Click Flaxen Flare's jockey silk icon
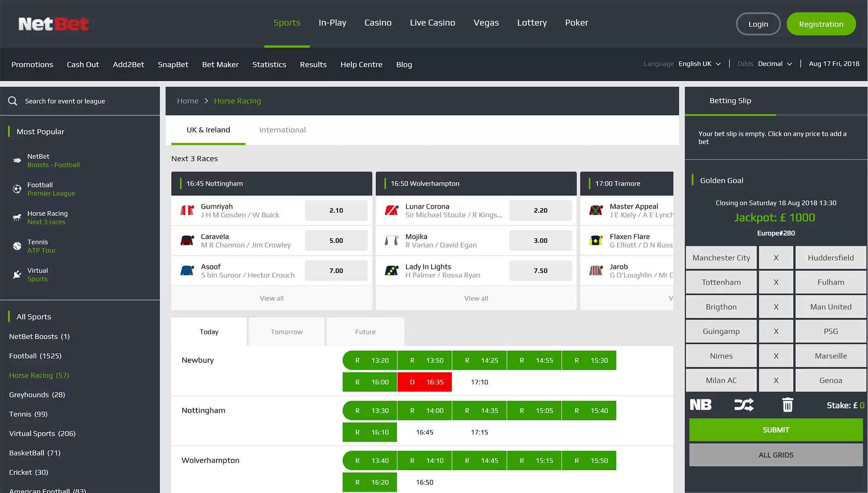Screen dimensions: 868x493 click(x=596, y=241)
